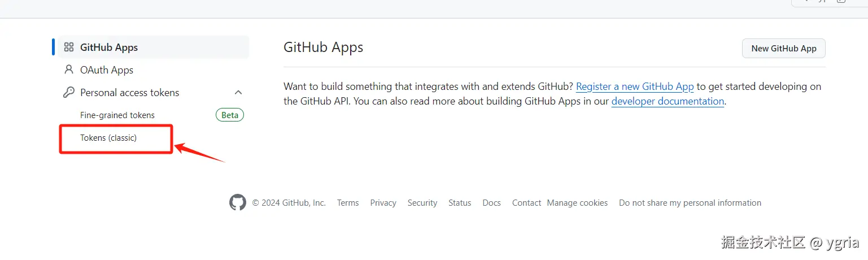Click the GitHub Apps grid icon

[x=69, y=47]
